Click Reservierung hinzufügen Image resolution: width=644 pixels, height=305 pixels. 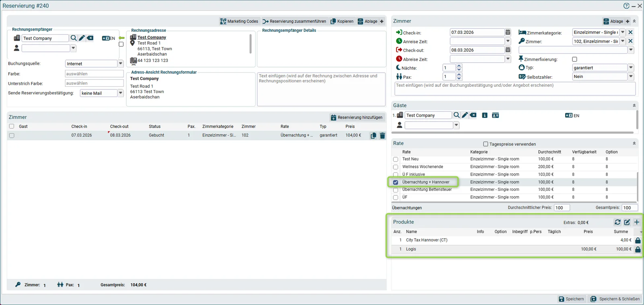[x=357, y=117]
